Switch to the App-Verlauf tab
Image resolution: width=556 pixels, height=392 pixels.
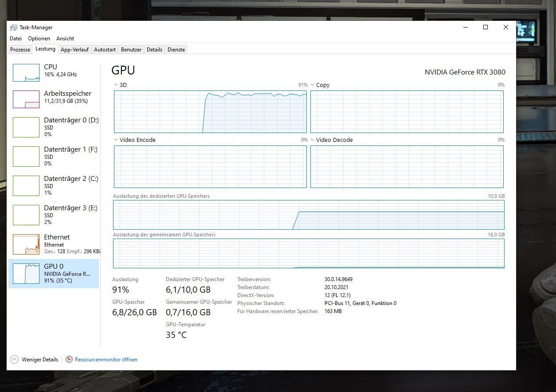pyautogui.click(x=74, y=50)
